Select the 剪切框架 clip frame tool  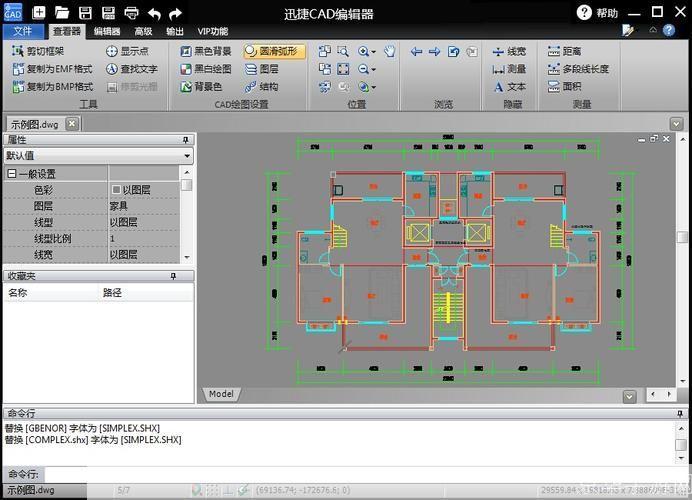click(x=38, y=51)
